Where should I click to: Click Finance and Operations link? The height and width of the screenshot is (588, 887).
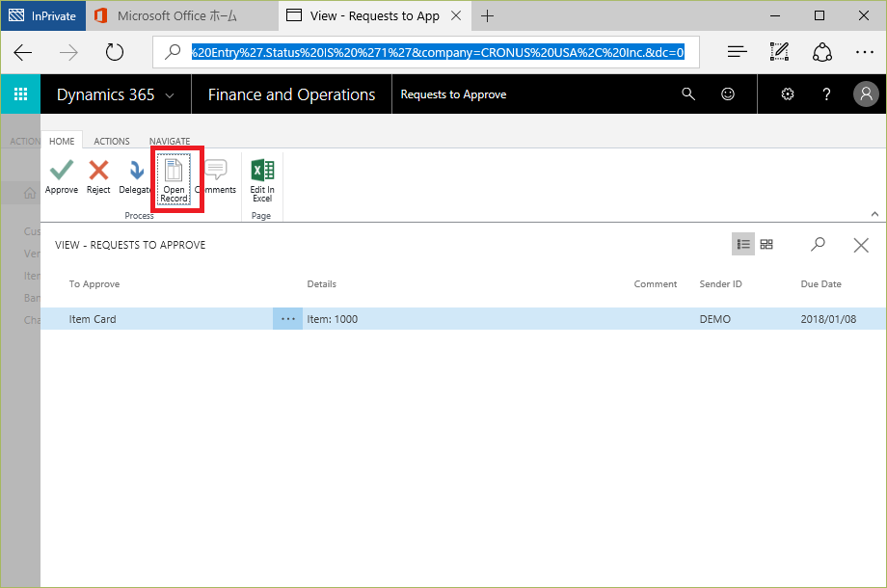291,94
